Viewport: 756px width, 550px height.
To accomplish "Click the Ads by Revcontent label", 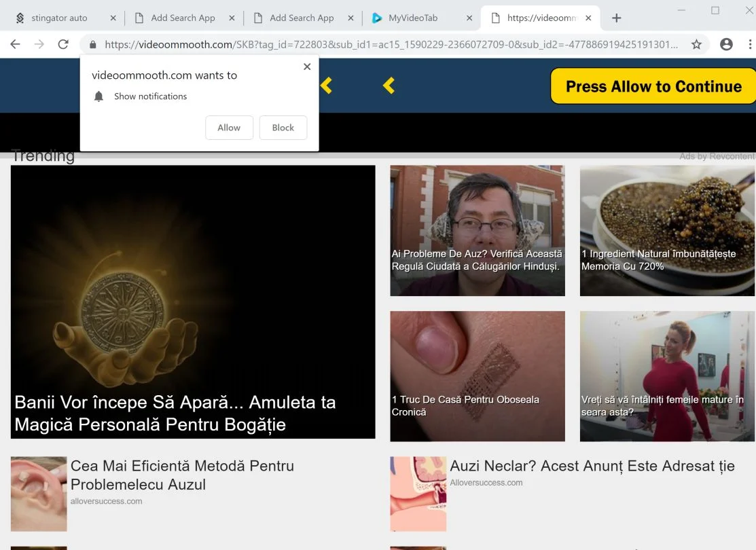I will pyautogui.click(x=717, y=156).
